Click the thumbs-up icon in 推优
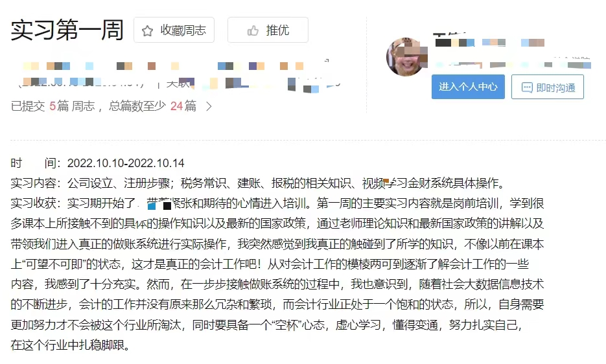The image size is (606, 364). tap(253, 30)
